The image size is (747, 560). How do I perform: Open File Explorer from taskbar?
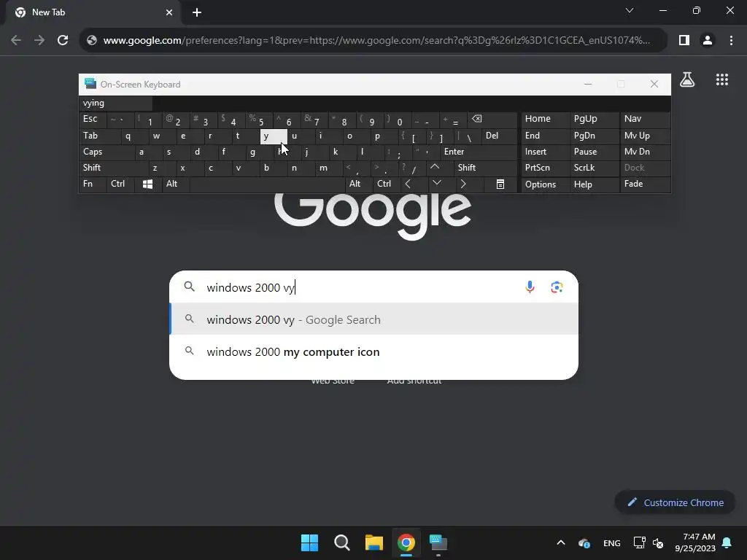pos(374,542)
